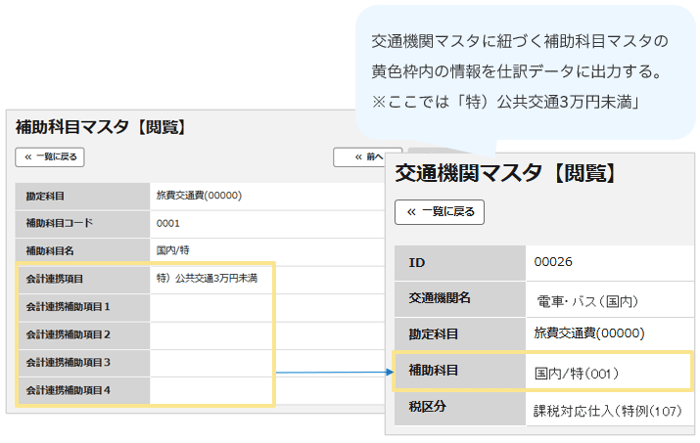The height and width of the screenshot is (443, 700).
Task: Click the 会計連携補助項目２ label
Action: [68, 335]
